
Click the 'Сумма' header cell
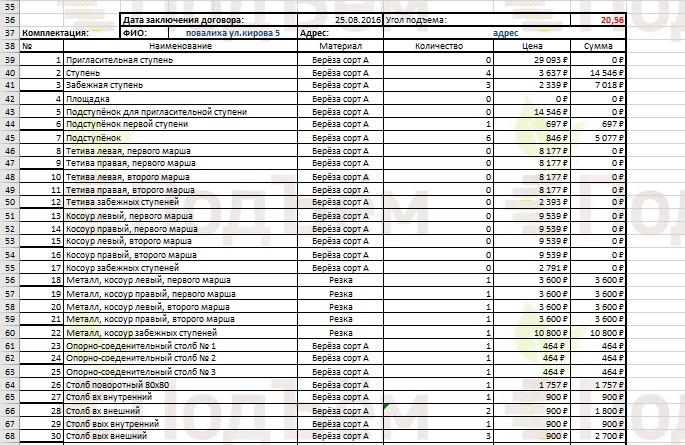598,46
